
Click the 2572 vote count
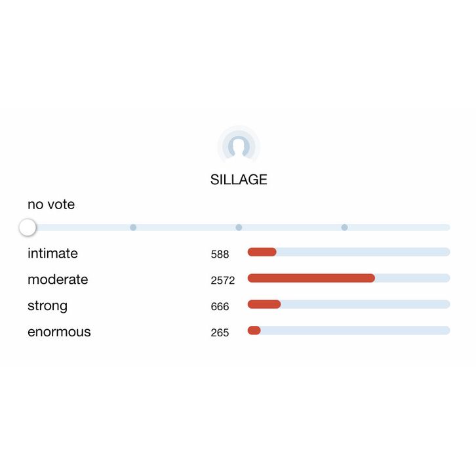[222, 281]
